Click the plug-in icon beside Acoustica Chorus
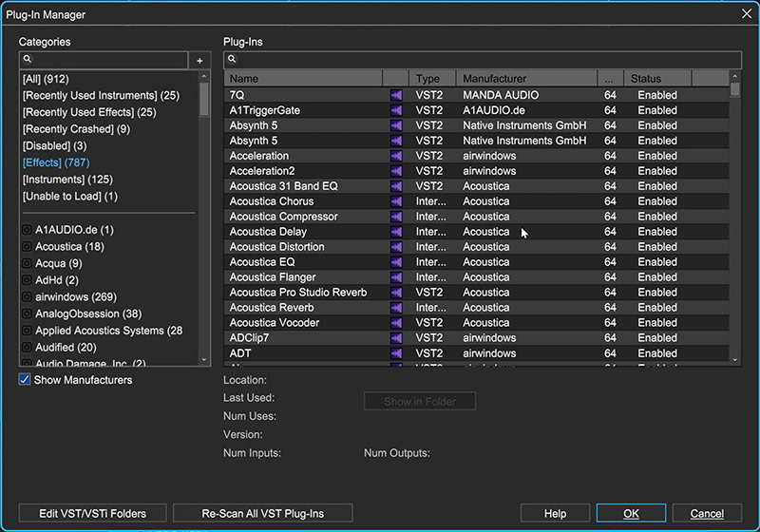Screen dimensions: 760x532 pyautogui.click(x=396, y=201)
